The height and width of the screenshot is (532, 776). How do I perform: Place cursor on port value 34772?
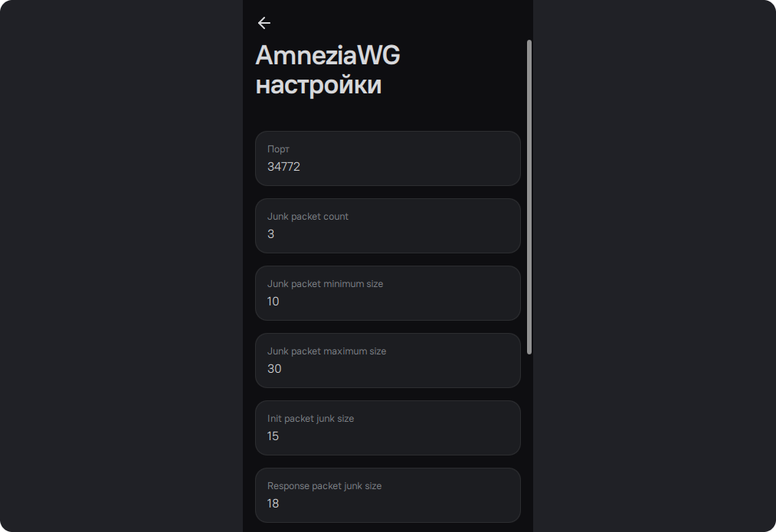(283, 167)
